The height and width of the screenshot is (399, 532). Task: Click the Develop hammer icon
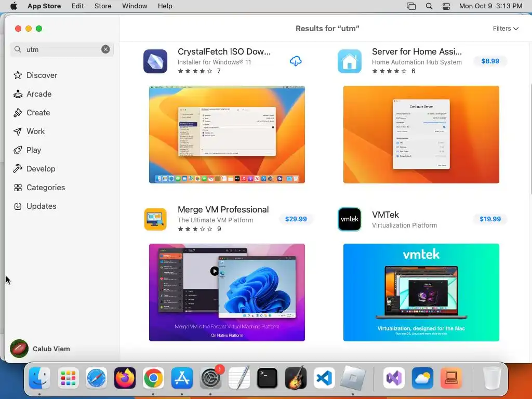[x=18, y=169]
